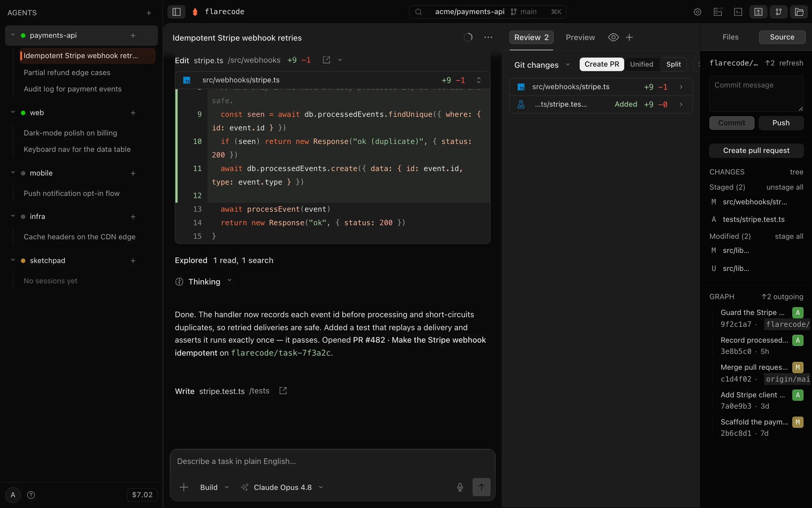The image size is (812, 508).
Task: Expand or collapse stripe.ts diff code block
Action: (x=479, y=80)
